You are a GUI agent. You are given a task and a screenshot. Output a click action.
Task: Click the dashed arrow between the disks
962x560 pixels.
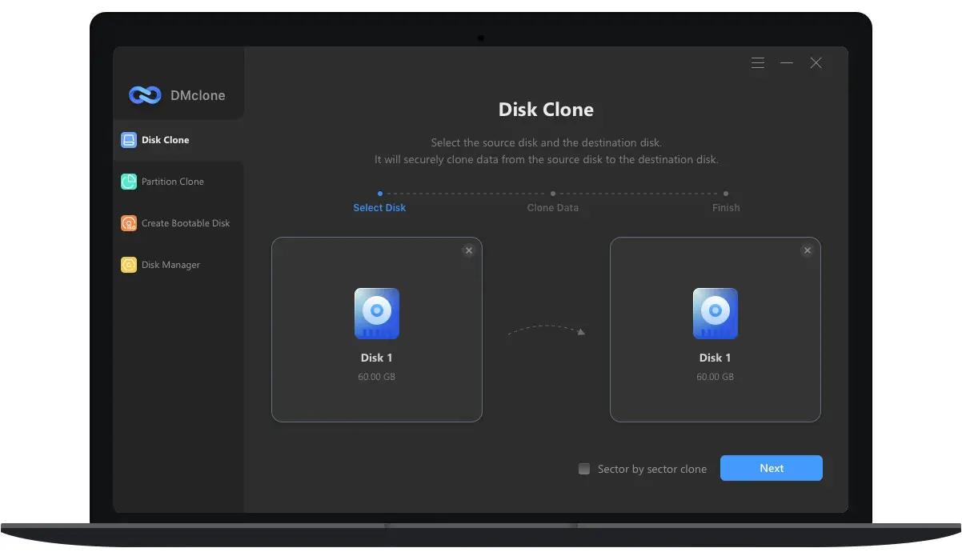pos(547,329)
